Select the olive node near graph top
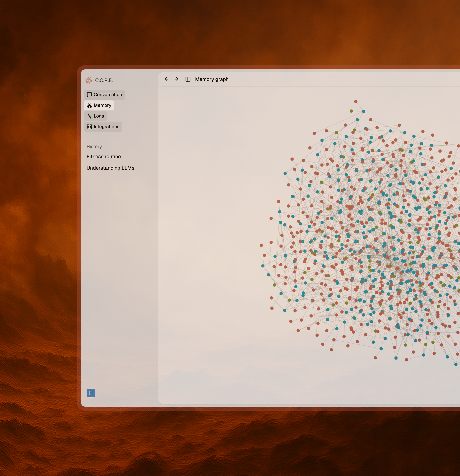 pyautogui.click(x=351, y=111)
